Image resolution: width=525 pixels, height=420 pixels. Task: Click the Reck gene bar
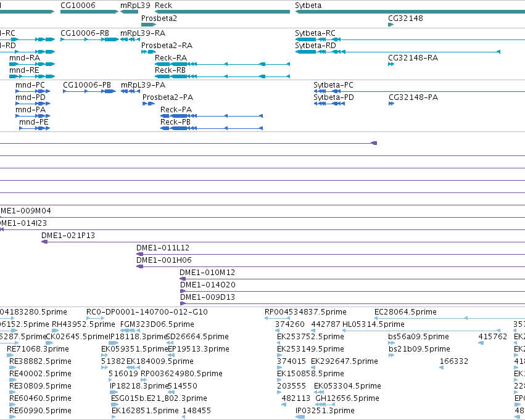(222, 12)
